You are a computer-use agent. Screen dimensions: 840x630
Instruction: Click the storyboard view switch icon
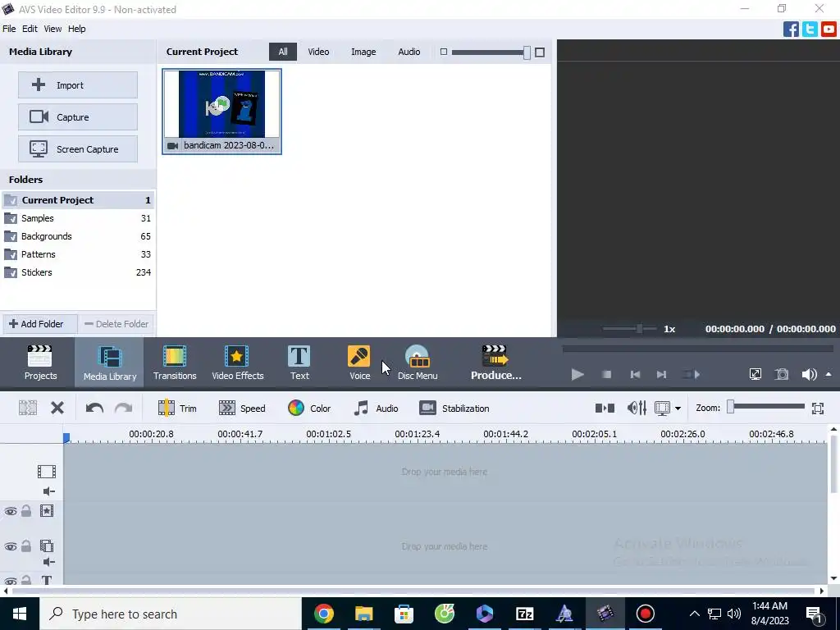click(605, 409)
